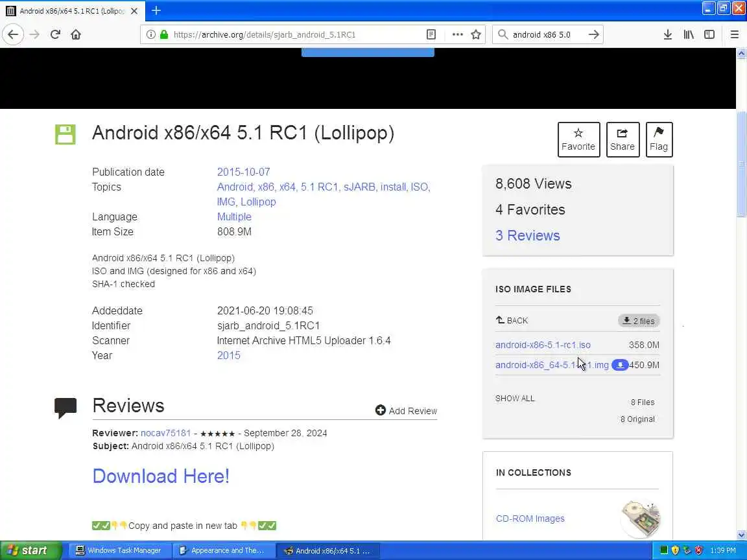Open the Firefox home page icon

point(76,34)
